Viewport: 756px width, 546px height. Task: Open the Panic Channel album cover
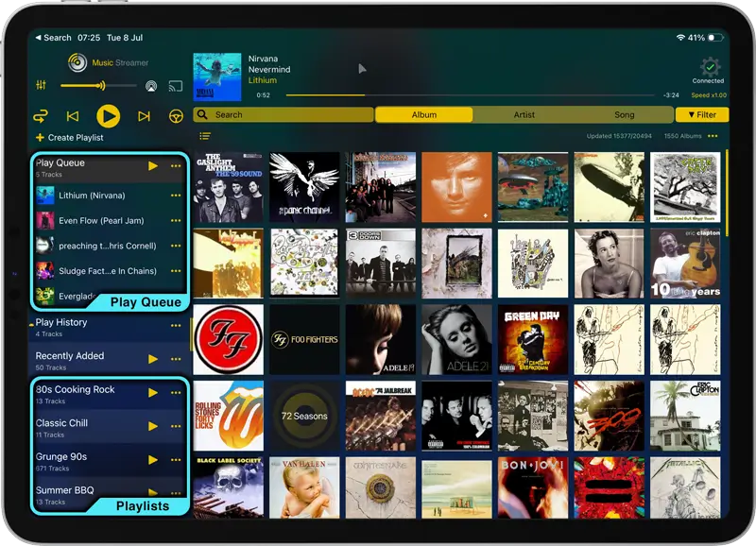point(304,187)
